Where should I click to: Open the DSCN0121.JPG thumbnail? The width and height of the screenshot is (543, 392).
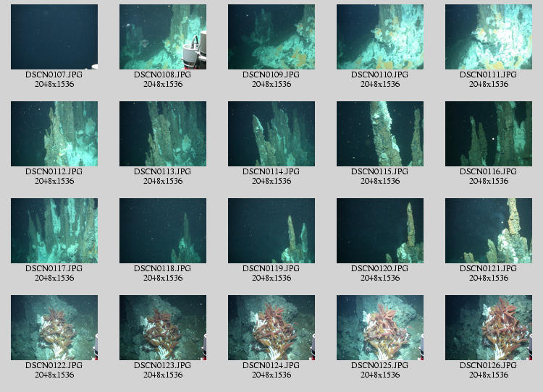489,231
